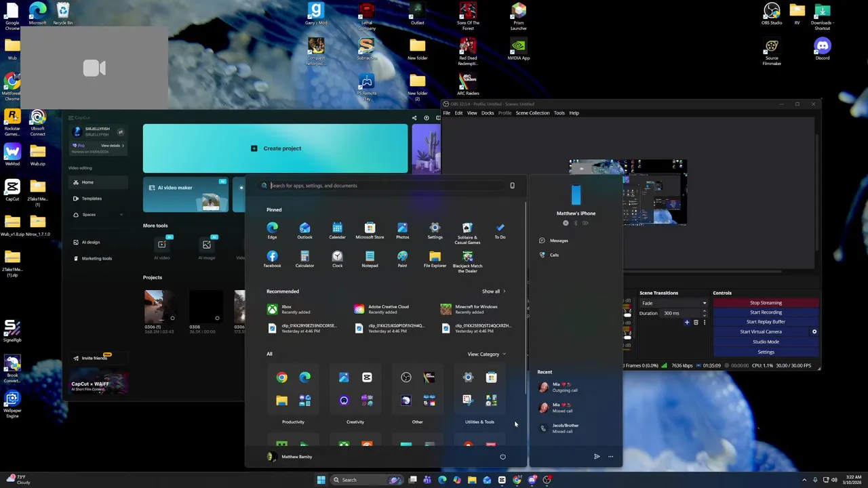
Task: Open Calculator from pinned apps
Action: [x=304, y=259]
